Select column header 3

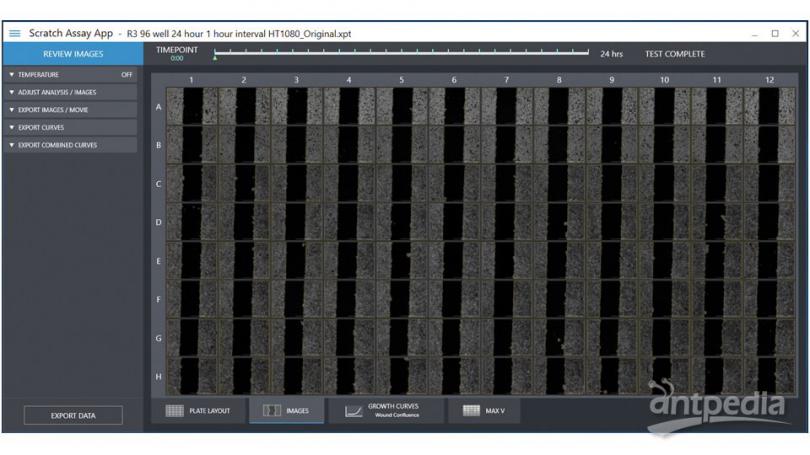pyautogui.click(x=297, y=80)
